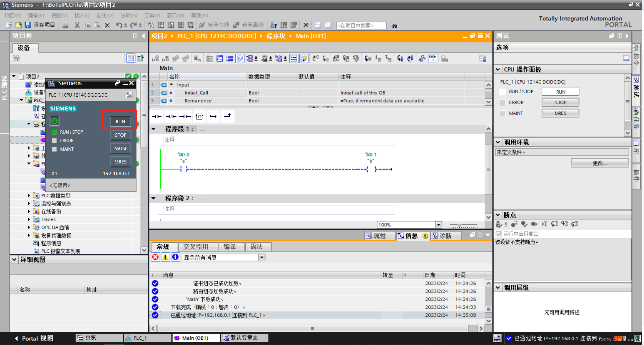Toggle network comments speech bubble icon

coord(240,59)
